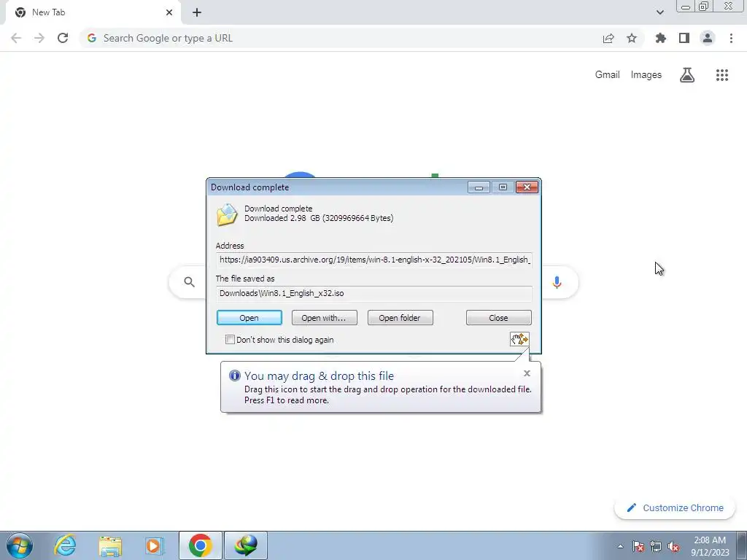
Task: Click the muted volume tray icon
Action: click(x=673, y=546)
